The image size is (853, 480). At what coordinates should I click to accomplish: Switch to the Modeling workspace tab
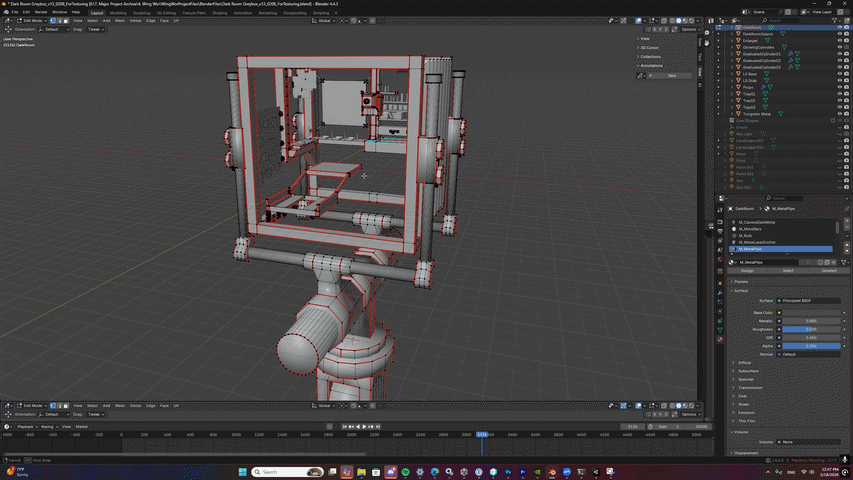(118, 13)
